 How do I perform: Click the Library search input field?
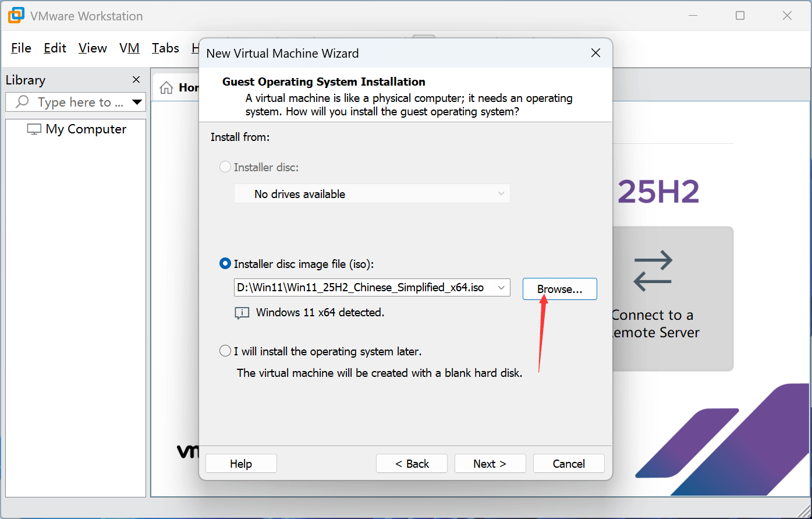pos(80,102)
